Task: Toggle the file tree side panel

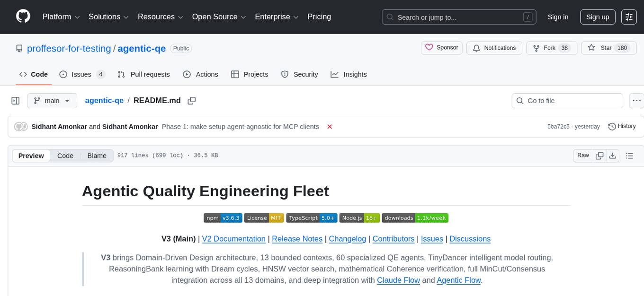Action: 16,100
